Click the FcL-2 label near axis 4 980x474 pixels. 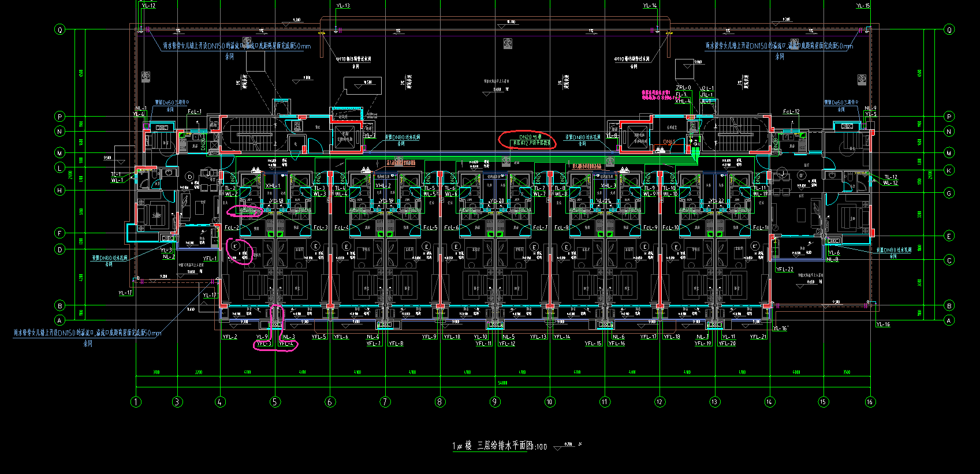click(231, 227)
